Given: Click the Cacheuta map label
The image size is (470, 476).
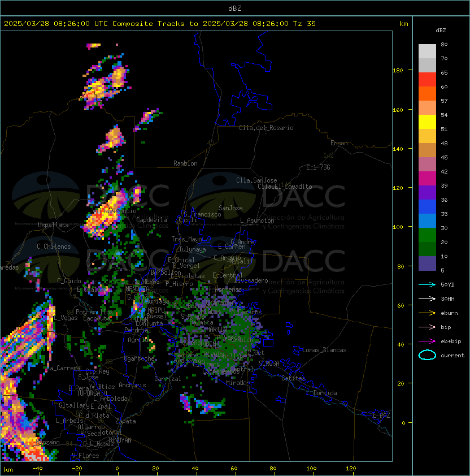Looking at the screenshot, I should coord(97,318).
